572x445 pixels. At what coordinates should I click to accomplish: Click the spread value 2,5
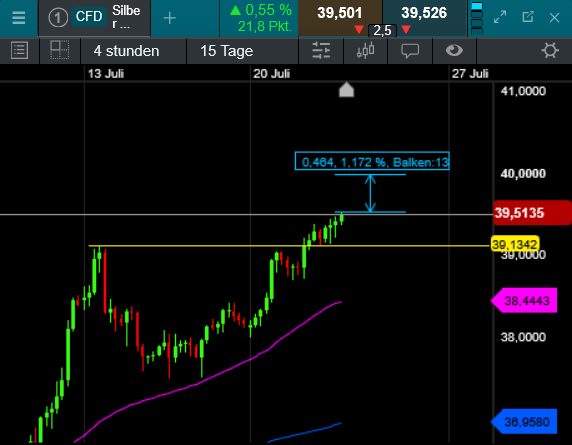point(382,31)
